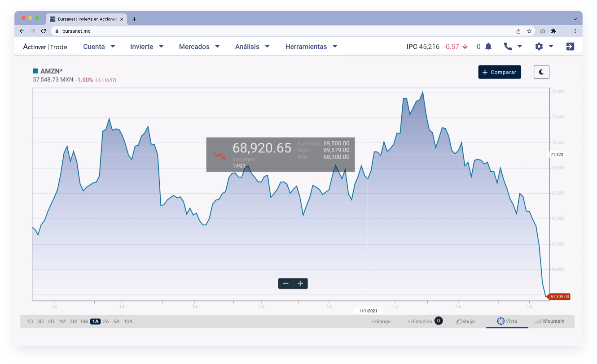The height and width of the screenshot is (364, 597).
Task: Open the Rango selector
Action: (381, 321)
